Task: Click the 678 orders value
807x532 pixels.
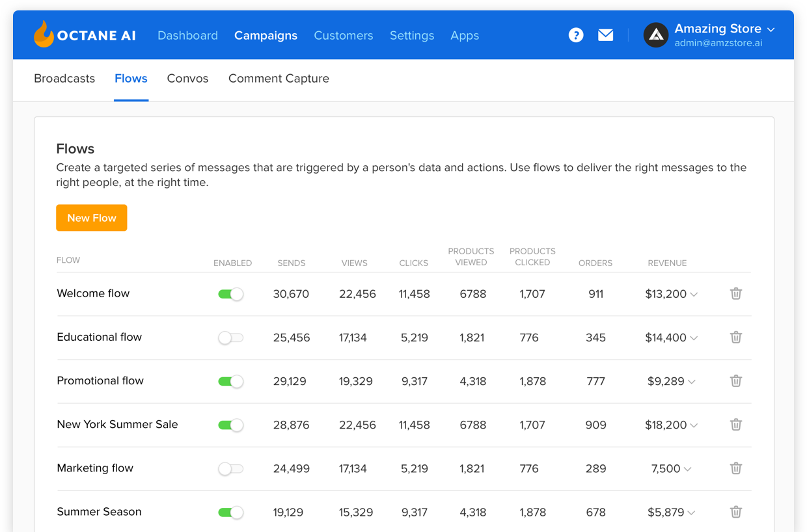Action: [595, 512]
